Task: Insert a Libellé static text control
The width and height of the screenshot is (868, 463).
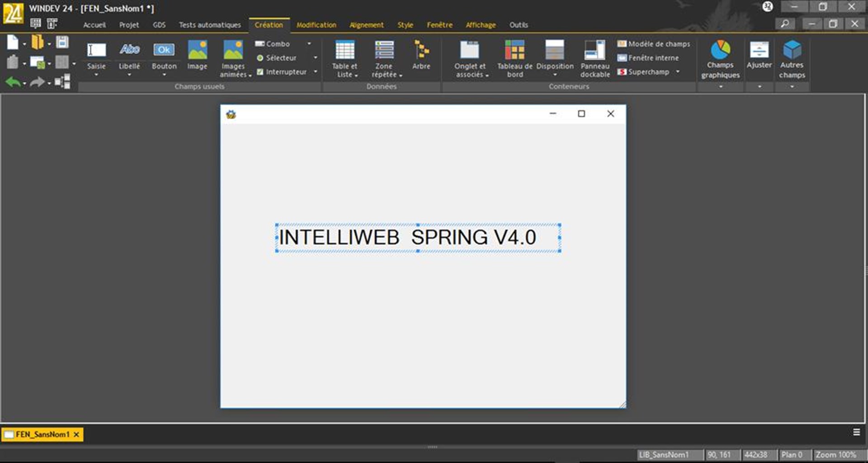Action: point(129,55)
